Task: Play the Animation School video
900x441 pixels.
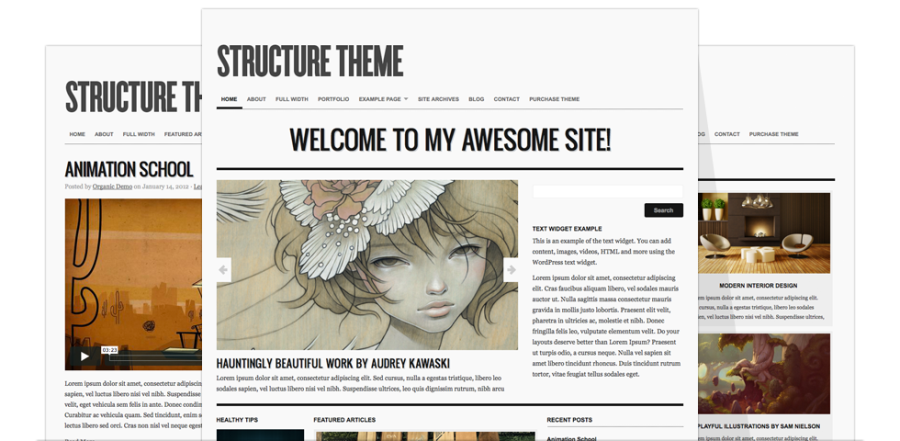Action: 84,355
